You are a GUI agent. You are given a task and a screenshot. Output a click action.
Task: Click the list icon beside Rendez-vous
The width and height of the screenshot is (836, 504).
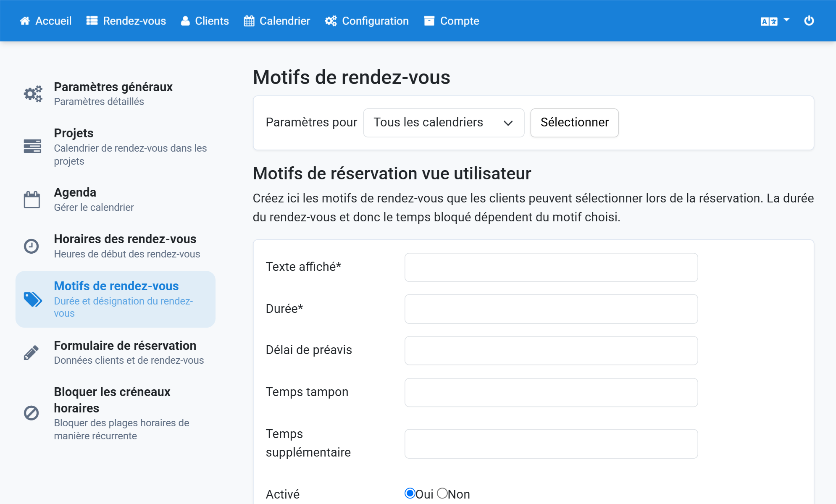coord(92,21)
